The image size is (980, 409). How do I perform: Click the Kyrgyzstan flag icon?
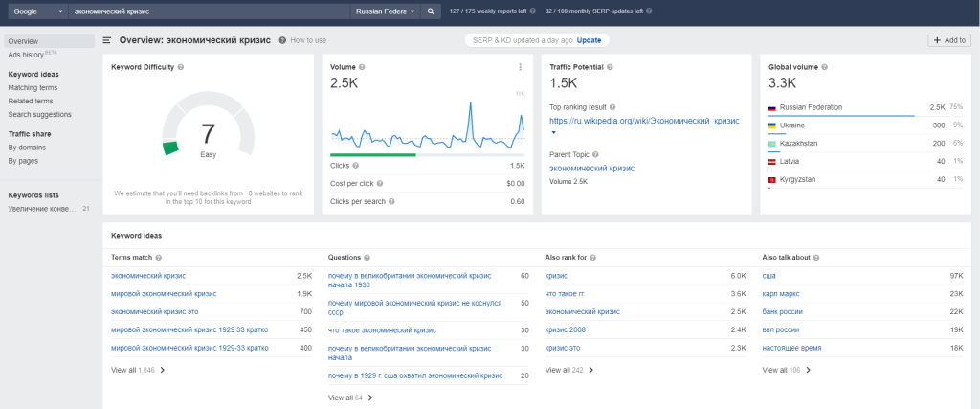tap(772, 179)
